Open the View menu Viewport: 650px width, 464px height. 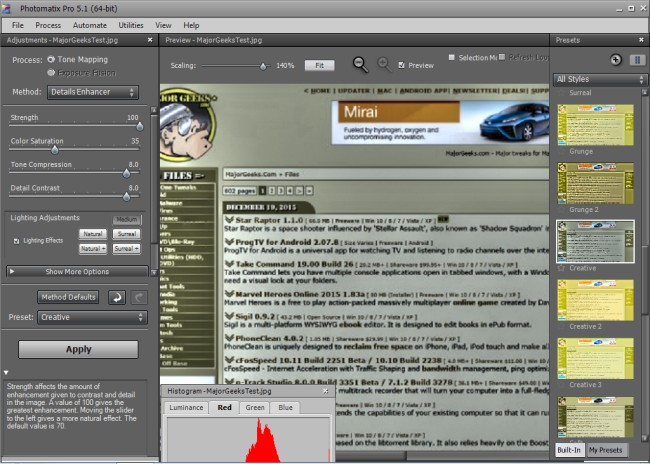(163, 25)
